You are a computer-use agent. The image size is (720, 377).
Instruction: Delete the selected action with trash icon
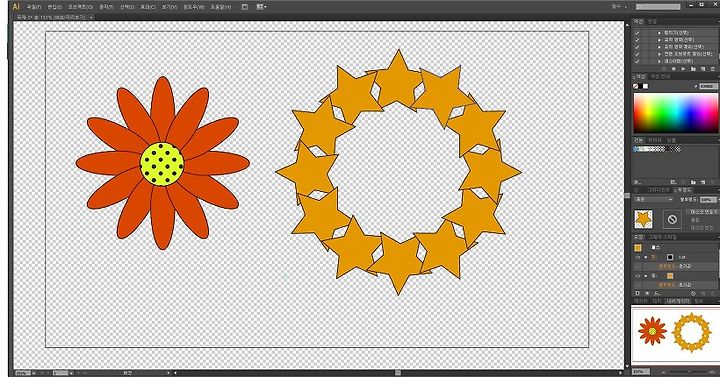[x=713, y=69]
